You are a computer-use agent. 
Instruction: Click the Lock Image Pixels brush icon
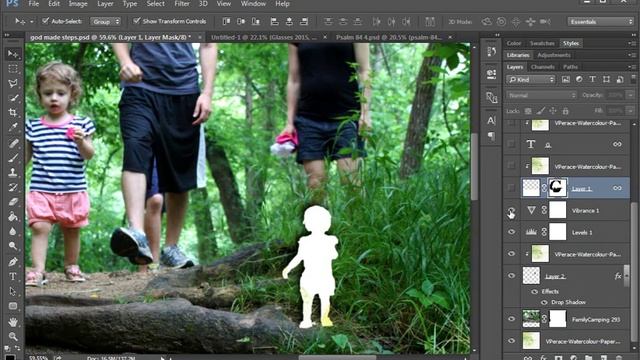[x=540, y=111]
